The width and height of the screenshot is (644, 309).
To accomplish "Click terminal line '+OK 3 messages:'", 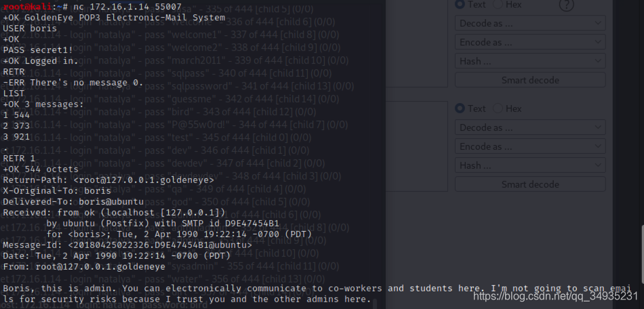I will (43, 104).
